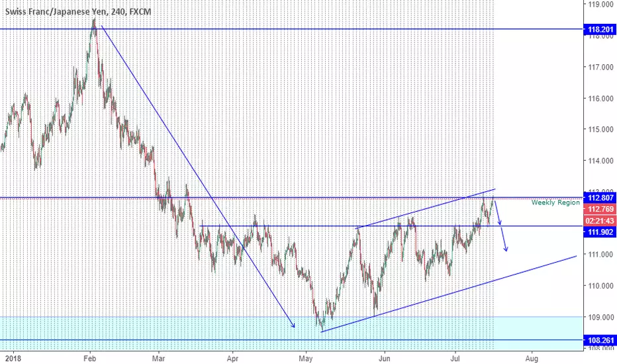The width and height of the screenshot is (617, 364).
Task: Click the 111.000 price axis tick
Action: pyautogui.click(x=601, y=255)
